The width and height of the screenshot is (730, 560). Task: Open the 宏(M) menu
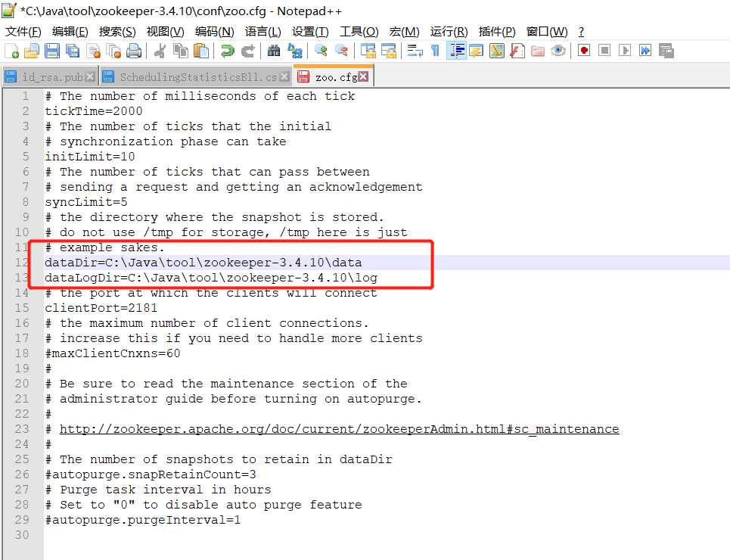pos(405,32)
